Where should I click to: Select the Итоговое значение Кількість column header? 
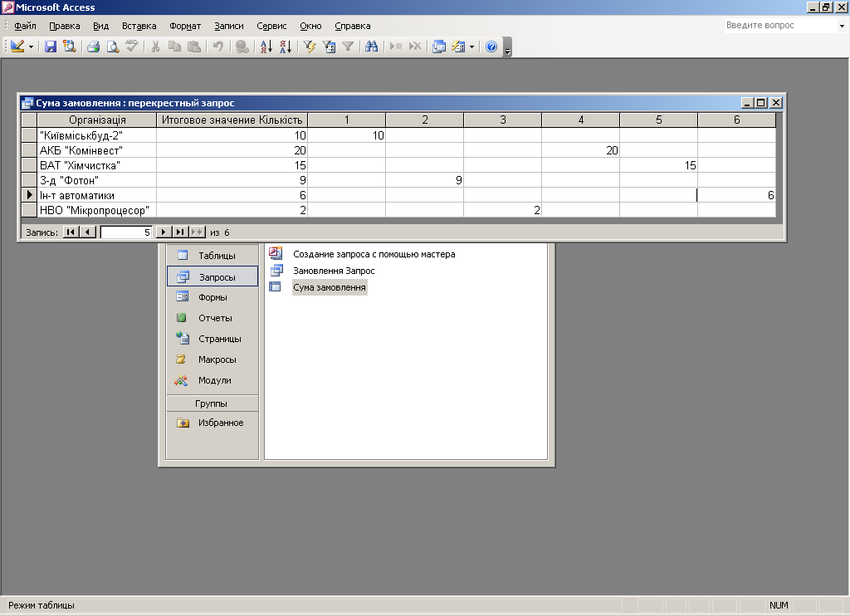pos(232,120)
